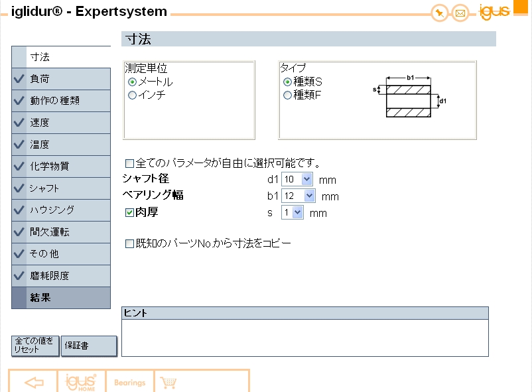Click the シャフト径 label
Screen dimensions: 532x392
pyautogui.click(x=145, y=178)
